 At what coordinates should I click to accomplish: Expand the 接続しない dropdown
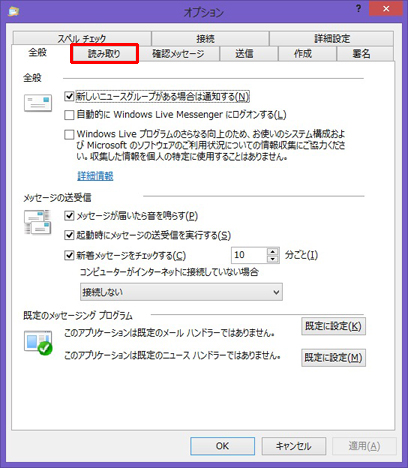(181, 292)
